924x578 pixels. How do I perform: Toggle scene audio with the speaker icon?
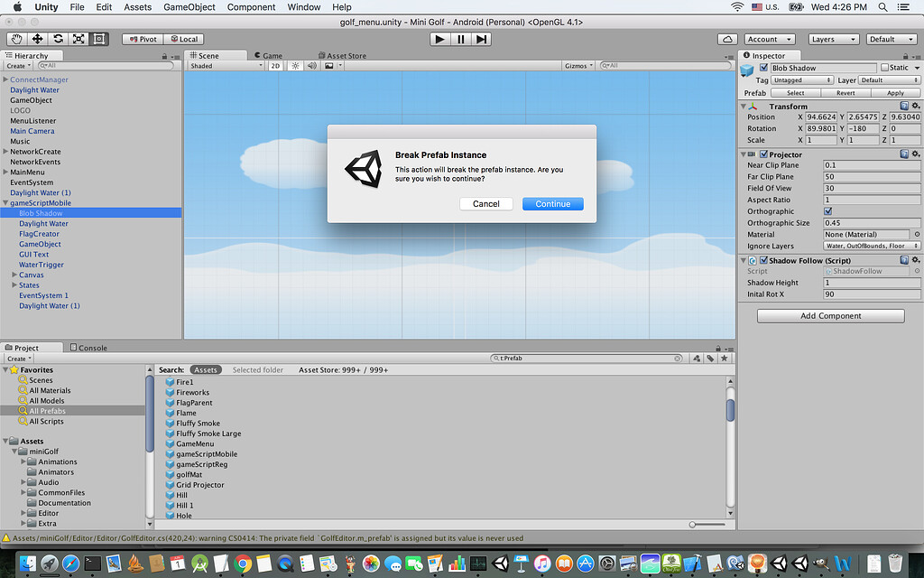click(311, 65)
